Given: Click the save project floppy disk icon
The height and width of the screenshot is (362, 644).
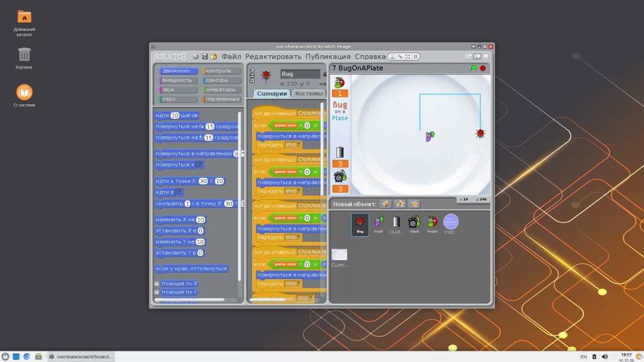Looking at the screenshot, I should tap(204, 57).
